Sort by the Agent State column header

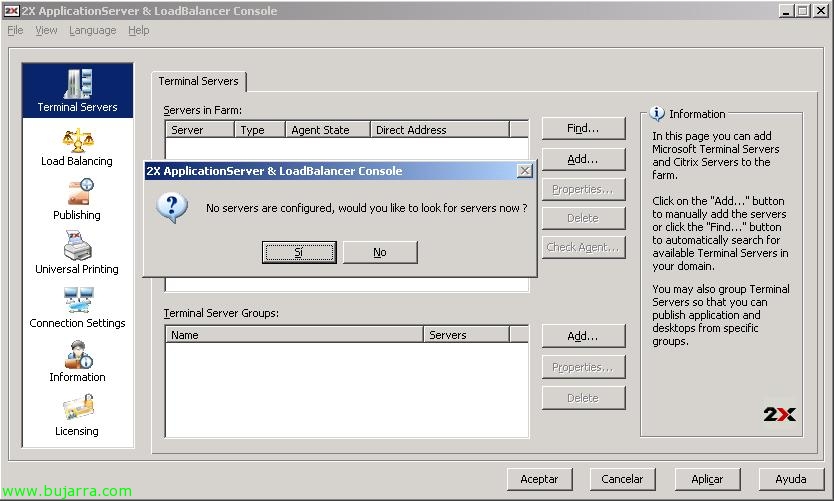click(328, 130)
